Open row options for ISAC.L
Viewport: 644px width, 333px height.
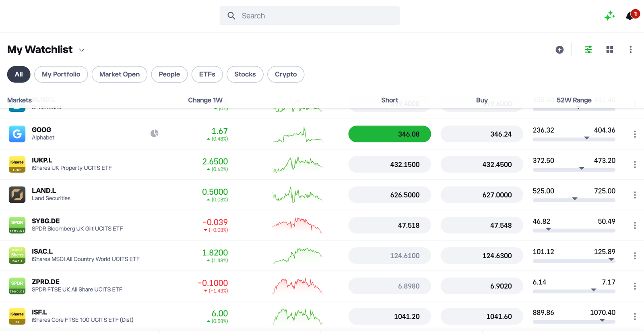(x=635, y=255)
